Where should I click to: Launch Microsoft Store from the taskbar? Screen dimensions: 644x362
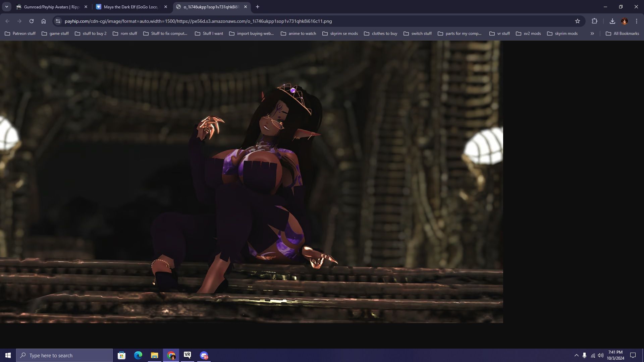tap(121, 355)
